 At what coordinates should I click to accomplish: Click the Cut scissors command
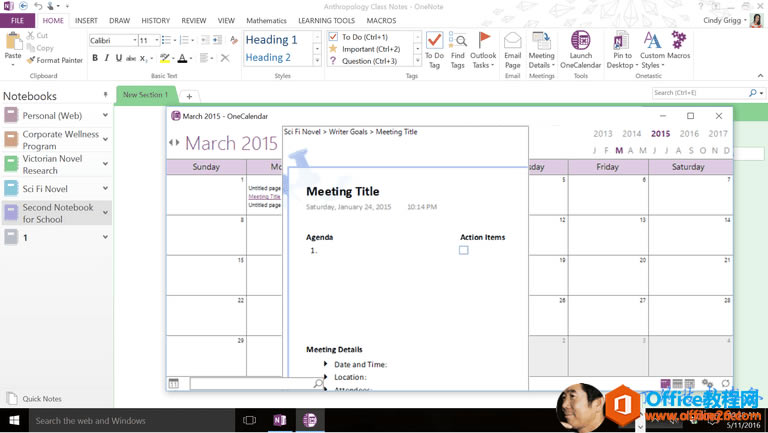coord(37,35)
